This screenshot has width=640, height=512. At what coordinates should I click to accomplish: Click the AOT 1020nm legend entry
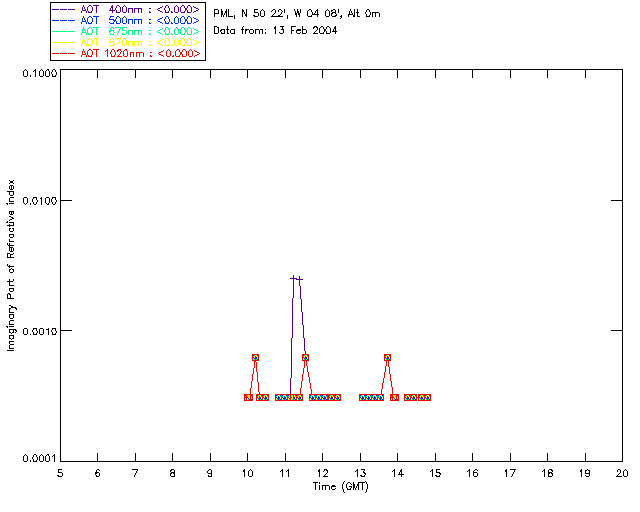[126, 53]
